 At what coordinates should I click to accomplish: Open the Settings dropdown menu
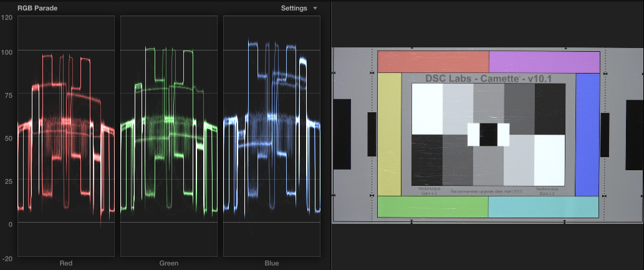click(x=294, y=8)
